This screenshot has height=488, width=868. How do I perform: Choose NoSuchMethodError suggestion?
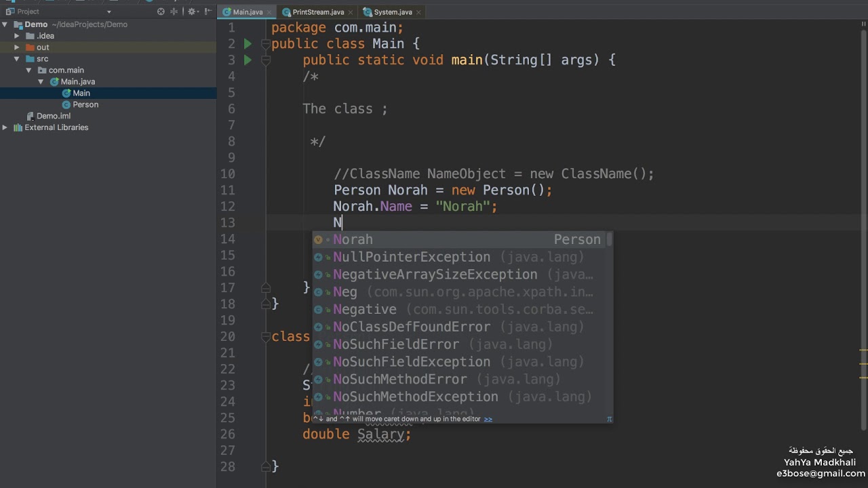point(459,380)
